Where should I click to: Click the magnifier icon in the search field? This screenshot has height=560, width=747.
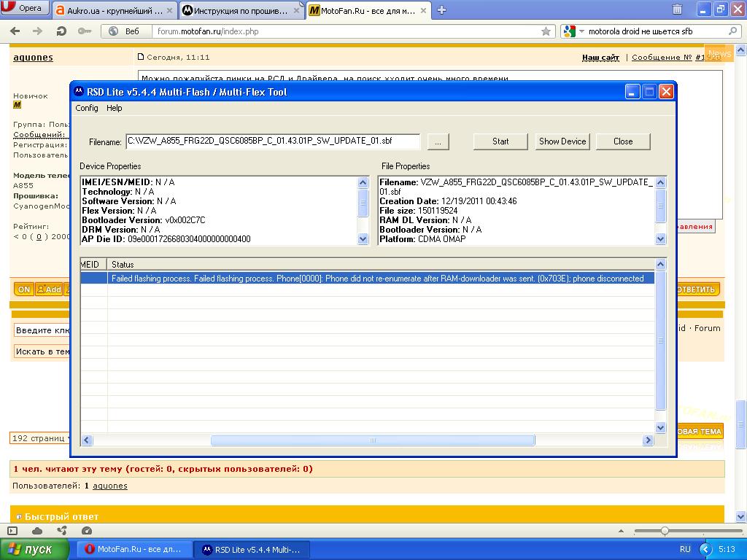[x=732, y=31]
